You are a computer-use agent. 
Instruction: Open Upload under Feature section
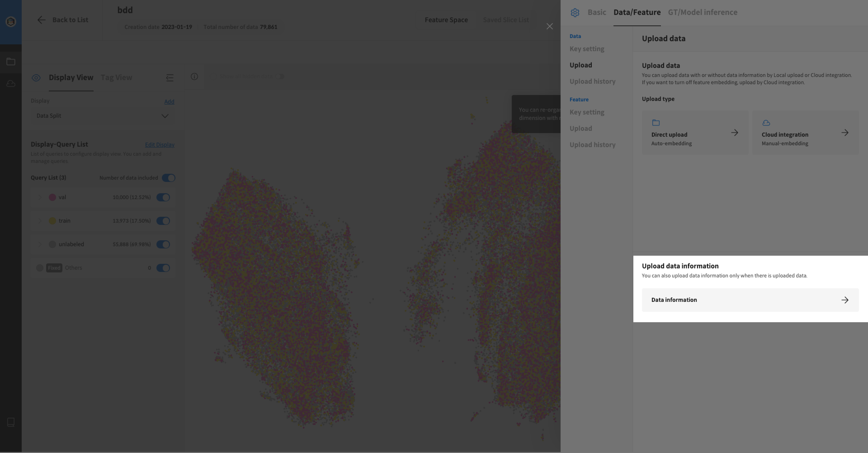click(580, 129)
